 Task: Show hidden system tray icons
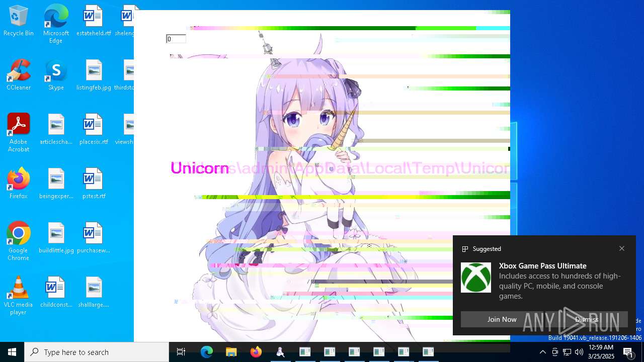(x=542, y=352)
